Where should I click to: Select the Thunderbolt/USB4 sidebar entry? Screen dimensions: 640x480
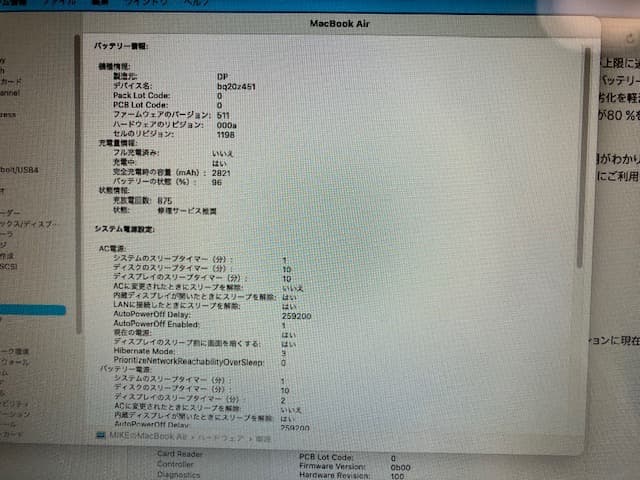coord(19,170)
